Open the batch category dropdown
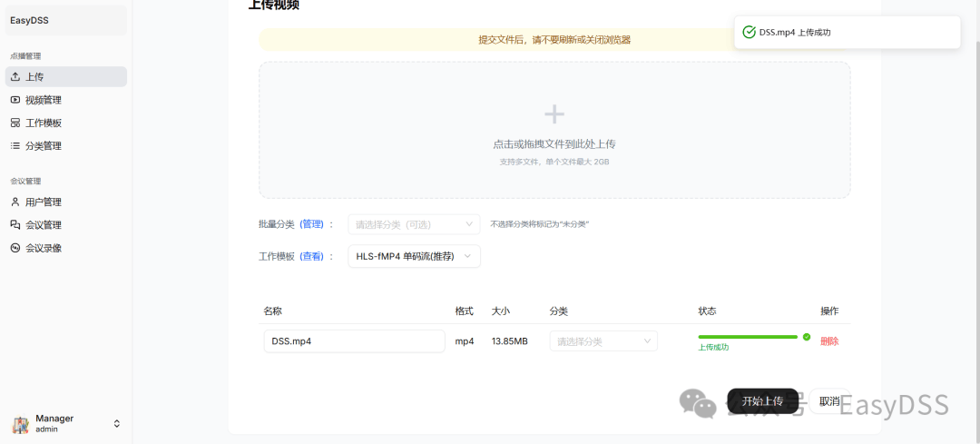This screenshot has width=980, height=444. [414, 224]
